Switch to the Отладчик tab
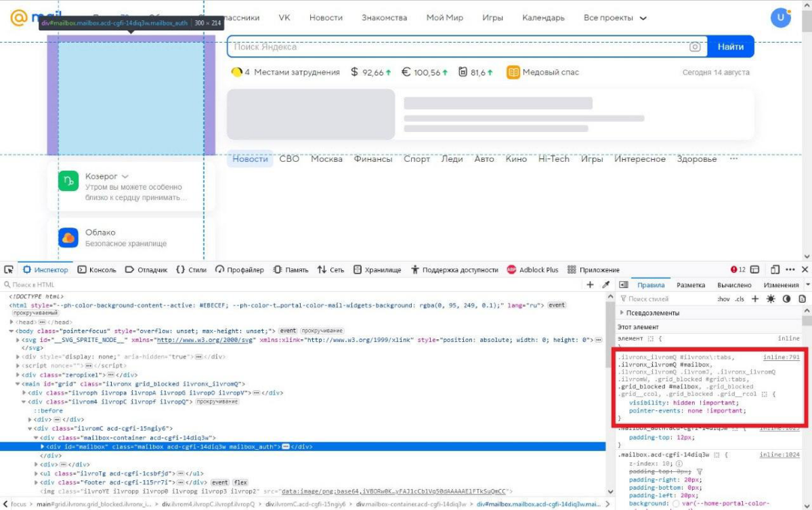 [146, 270]
